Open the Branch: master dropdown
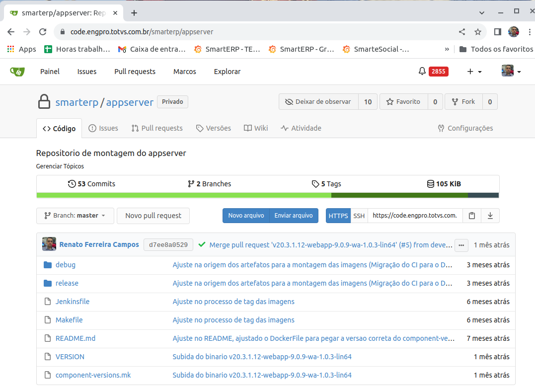The image size is (535, 392). pos(75,216)
